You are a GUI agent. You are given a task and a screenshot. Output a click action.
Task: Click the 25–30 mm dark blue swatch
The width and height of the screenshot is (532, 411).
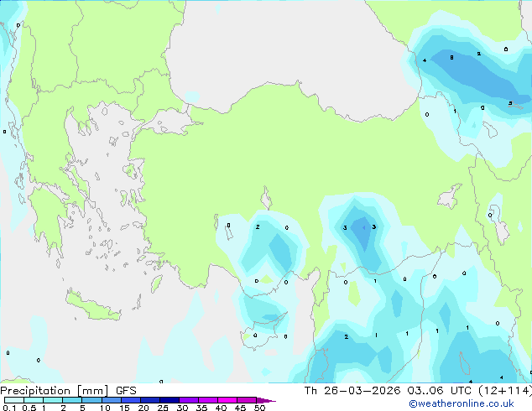tap(169, 400)
